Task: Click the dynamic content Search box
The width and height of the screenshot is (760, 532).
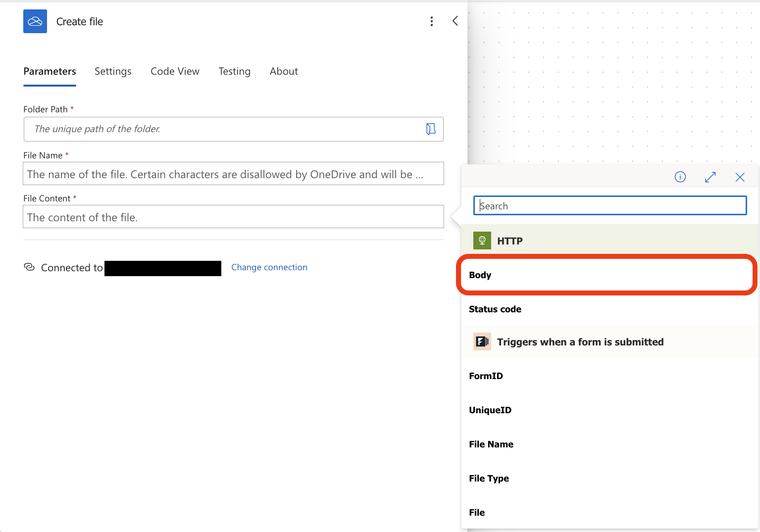Action: 610,206
